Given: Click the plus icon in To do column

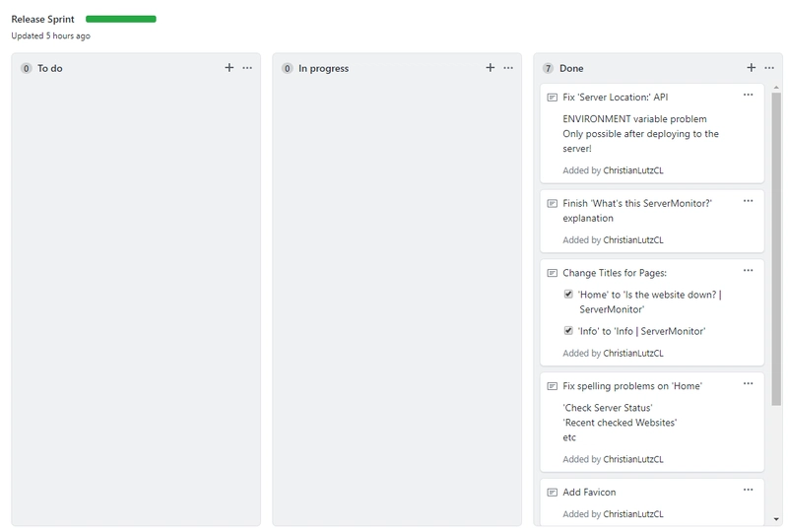Looking at the screenshot, I should pos(230,68).
